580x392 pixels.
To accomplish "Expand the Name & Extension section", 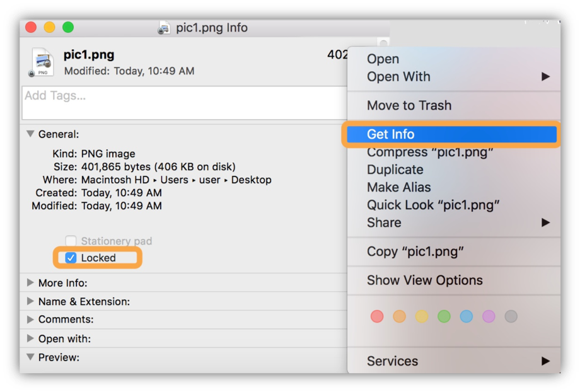I will [x=30, y=301].
